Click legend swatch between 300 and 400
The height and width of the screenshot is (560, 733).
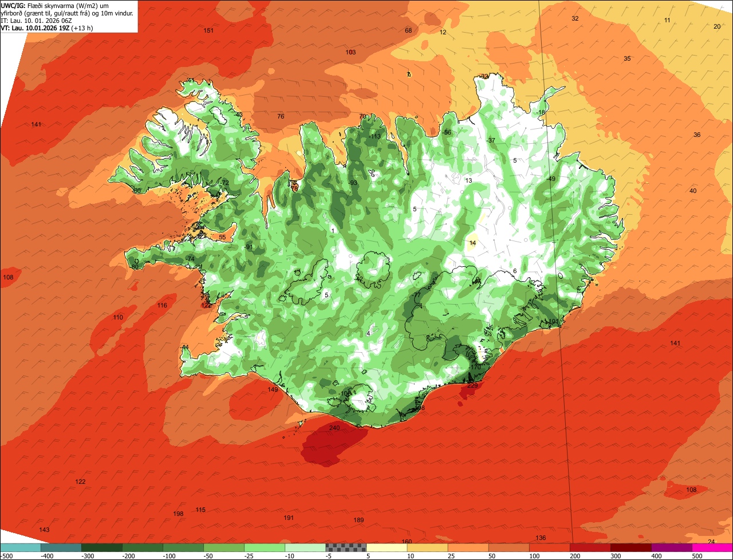pyautogui.click(x=630, y=547)
